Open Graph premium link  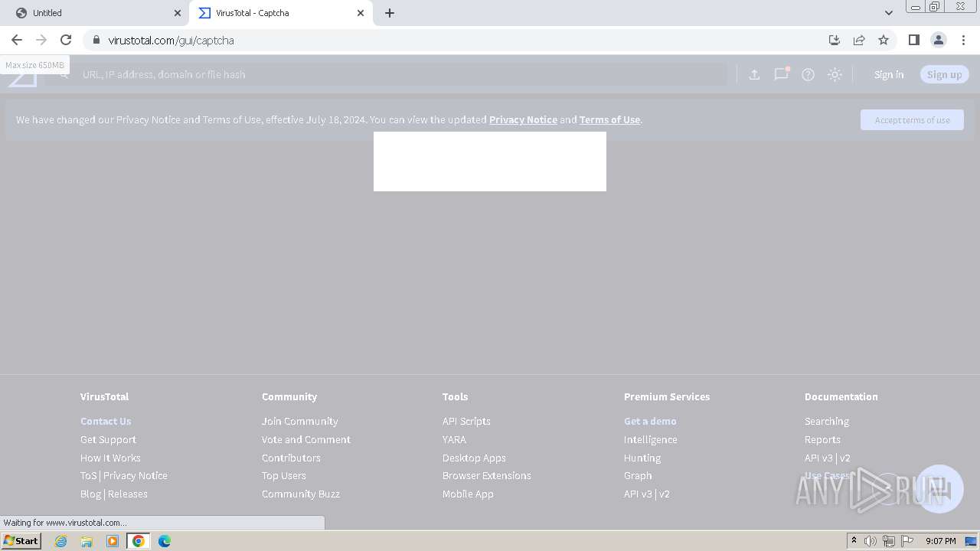pyautogui.click(x=638, y=475)
